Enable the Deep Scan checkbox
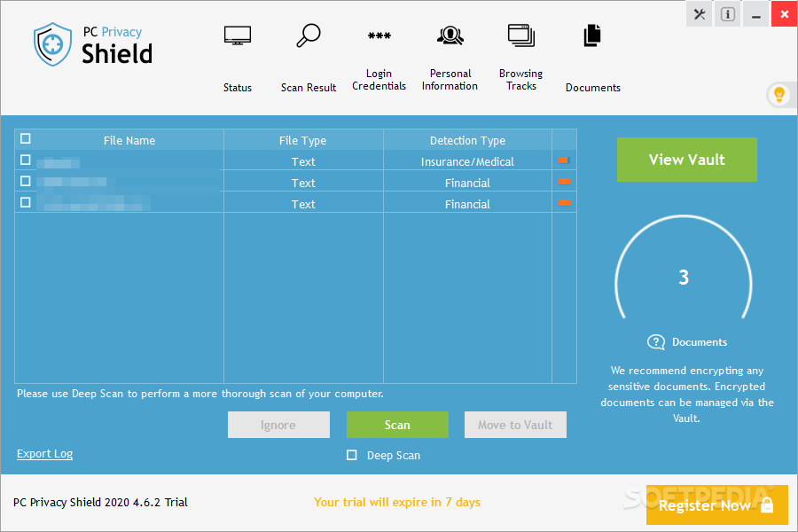798x532 pixels. click(x=352, y=455)
